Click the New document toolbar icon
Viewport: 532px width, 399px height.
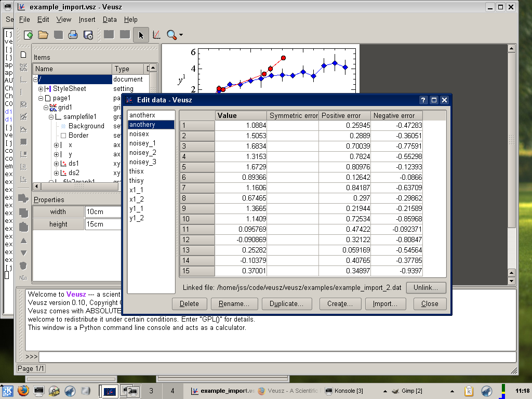tap(28, 35)
